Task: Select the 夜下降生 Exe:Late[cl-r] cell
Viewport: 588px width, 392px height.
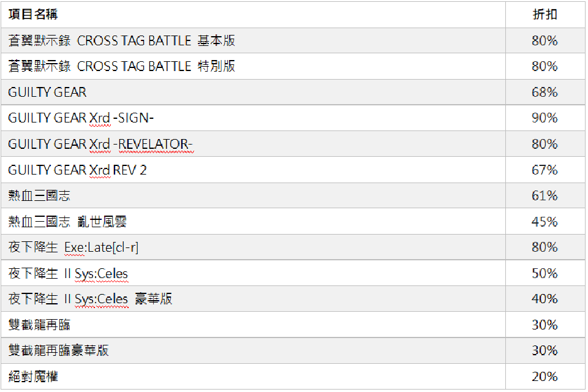Action: click(x=73, y=247)
